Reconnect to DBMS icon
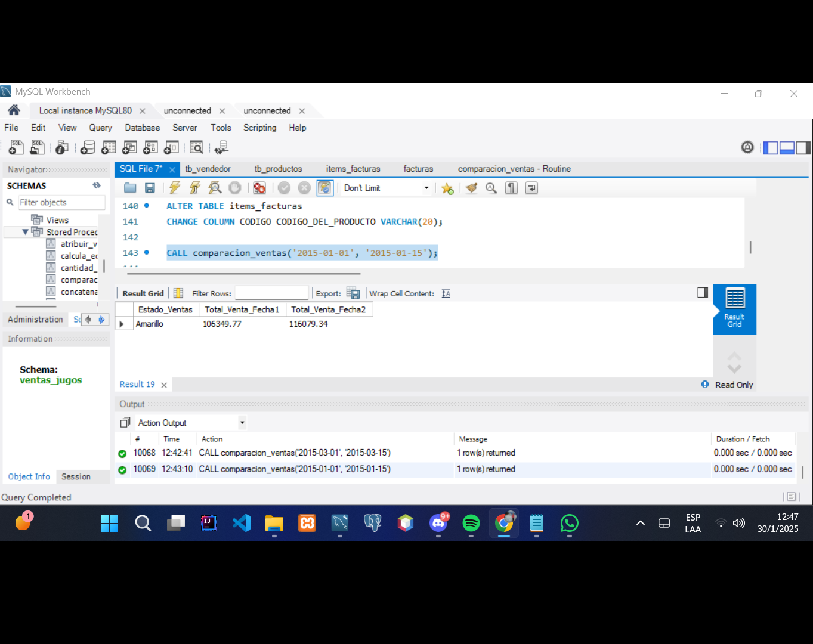 [x=221, y=147]
